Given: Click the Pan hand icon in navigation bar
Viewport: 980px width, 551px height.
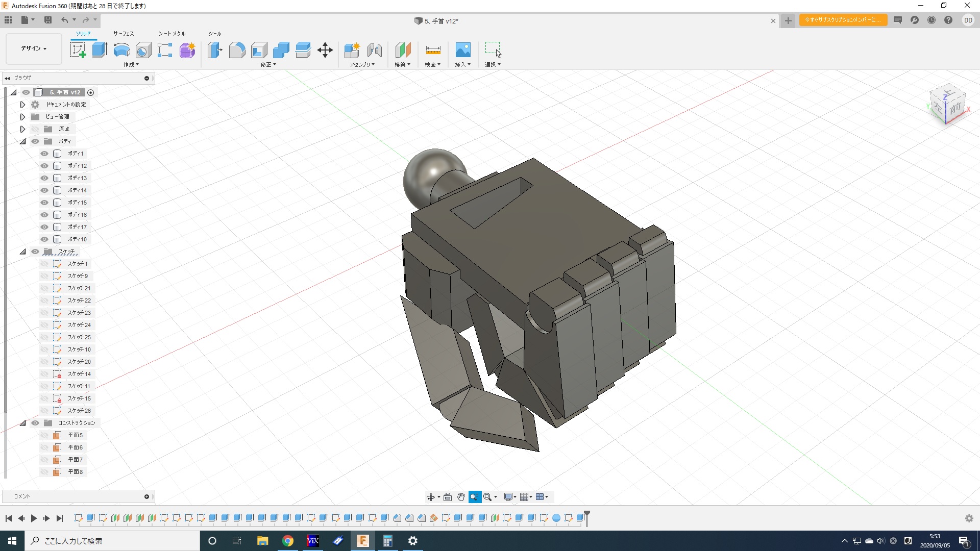Looking at the screenshot, I should point(461,497).
